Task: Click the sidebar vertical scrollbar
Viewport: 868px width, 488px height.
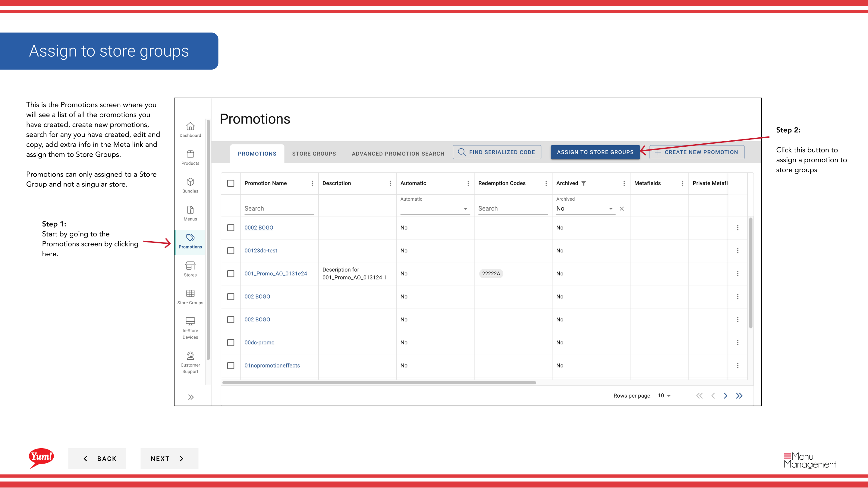Action: [x=208, y=240]
